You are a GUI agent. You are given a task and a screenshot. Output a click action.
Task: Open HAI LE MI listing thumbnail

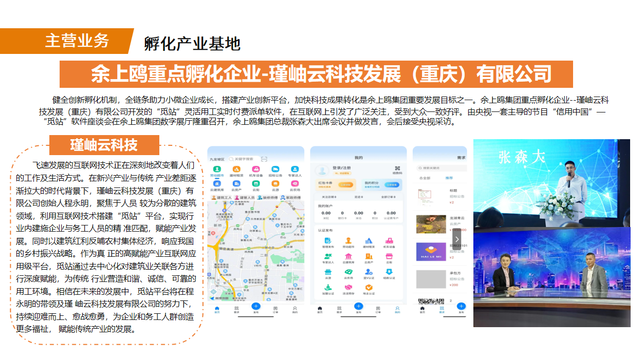coord(431,252)
